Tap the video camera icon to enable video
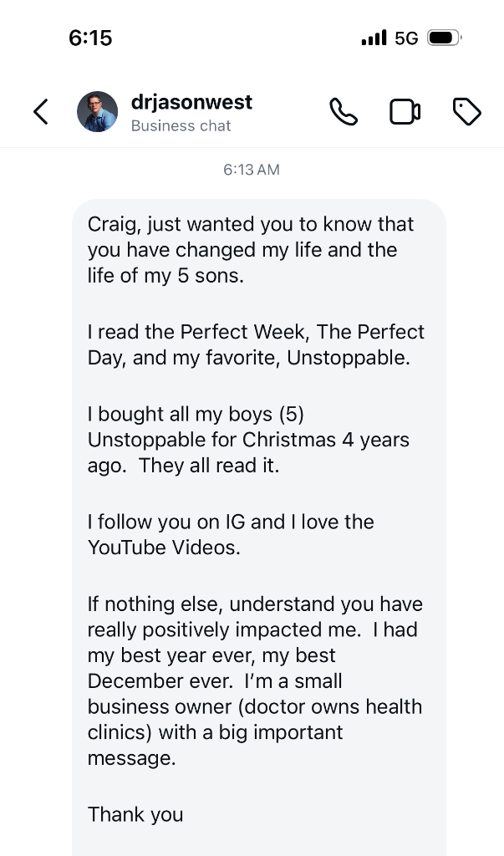This screenshot has height=856, width=504. click(x=405, y=110)
